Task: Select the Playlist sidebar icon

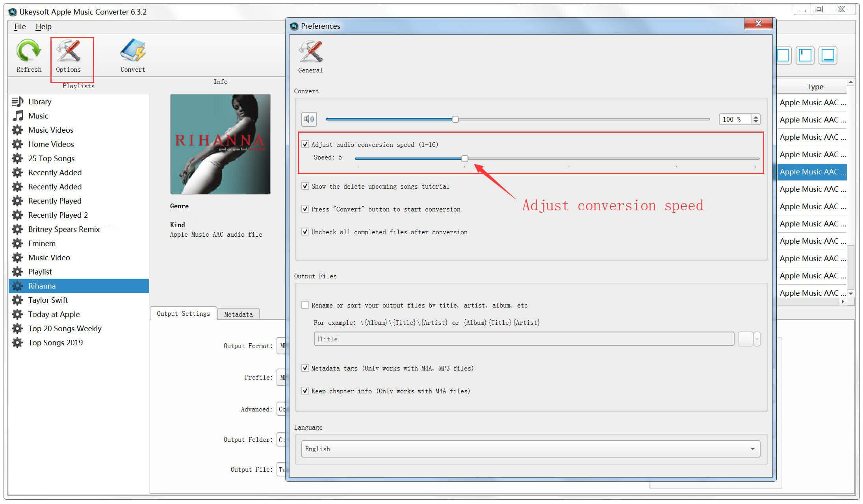Action: [x=18, y=271]
